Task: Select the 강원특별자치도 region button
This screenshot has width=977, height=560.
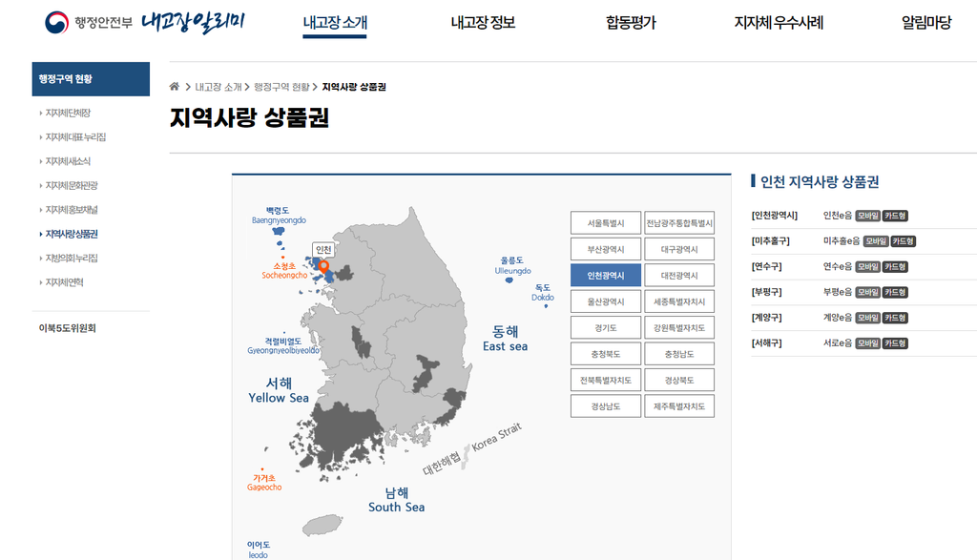Action: point(679,327)
